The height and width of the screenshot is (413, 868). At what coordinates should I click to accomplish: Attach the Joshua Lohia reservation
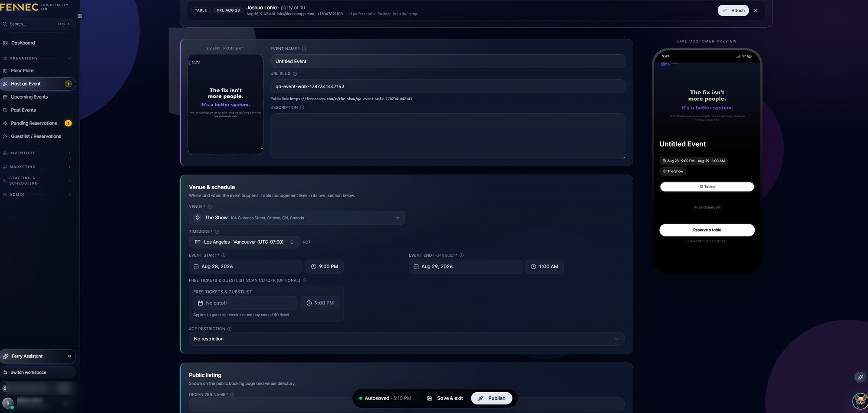[733, 10]
